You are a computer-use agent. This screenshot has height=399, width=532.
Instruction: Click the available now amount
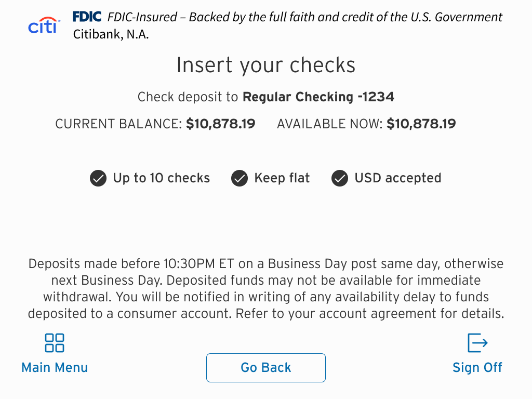pyautogui.click(x=421, y=124)
